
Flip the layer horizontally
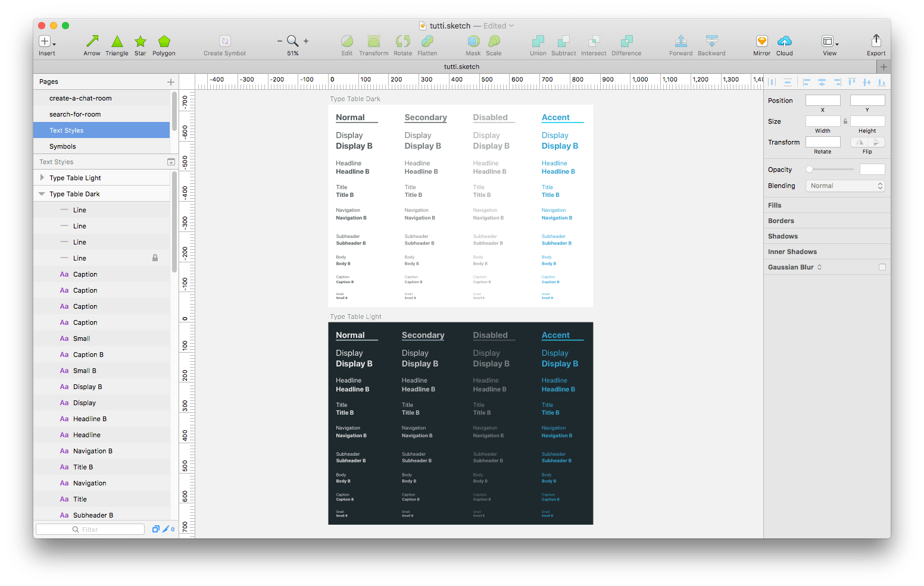(859, 142)
